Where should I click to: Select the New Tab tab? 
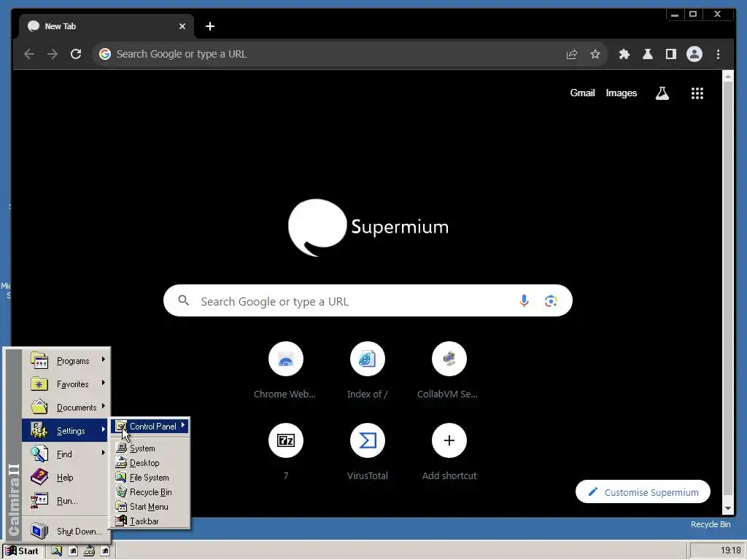(107, 26)
